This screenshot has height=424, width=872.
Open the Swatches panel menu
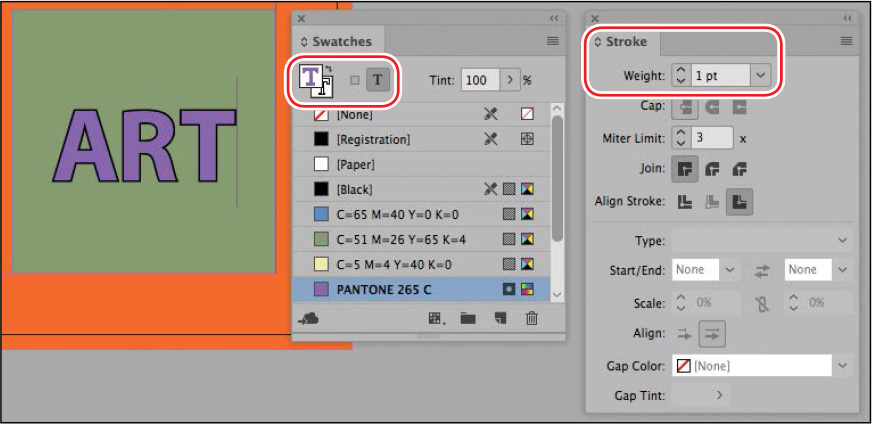pyautogui.click(x=552, y=41)
